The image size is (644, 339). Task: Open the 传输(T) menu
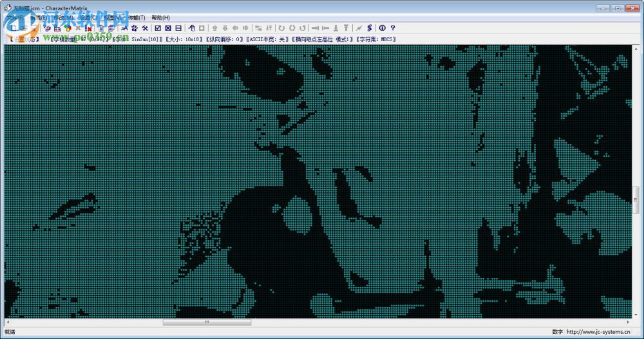coord(137,17)
